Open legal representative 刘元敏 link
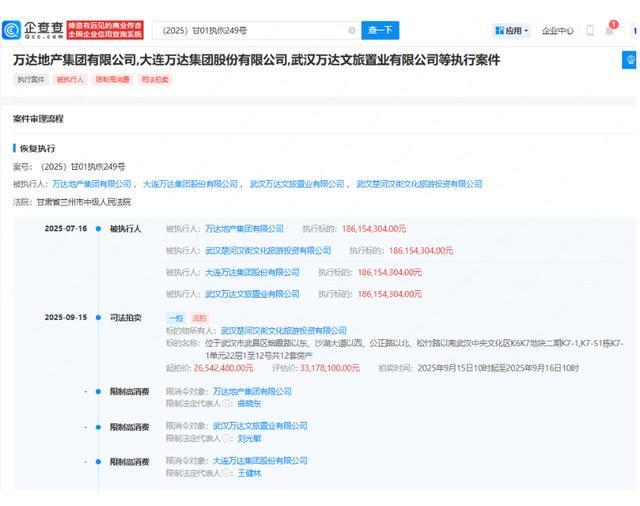Image resolution: width=640 pixels, height=506 pixels. coord(249,439)
